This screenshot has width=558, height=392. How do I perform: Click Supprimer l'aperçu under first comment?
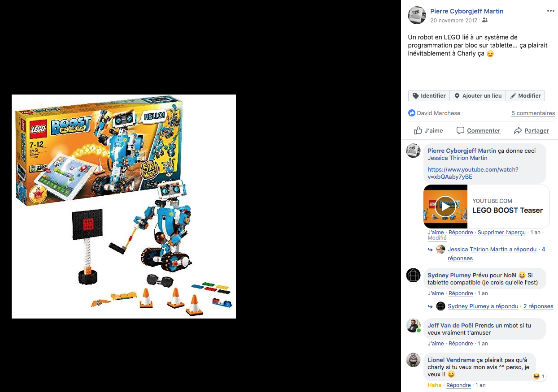[501, 233]
